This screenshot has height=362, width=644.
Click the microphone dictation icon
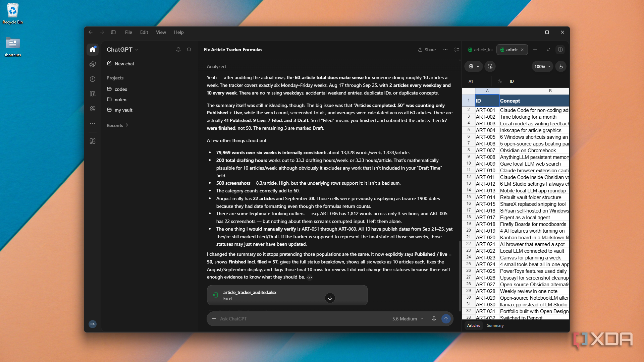coord(434,319)
